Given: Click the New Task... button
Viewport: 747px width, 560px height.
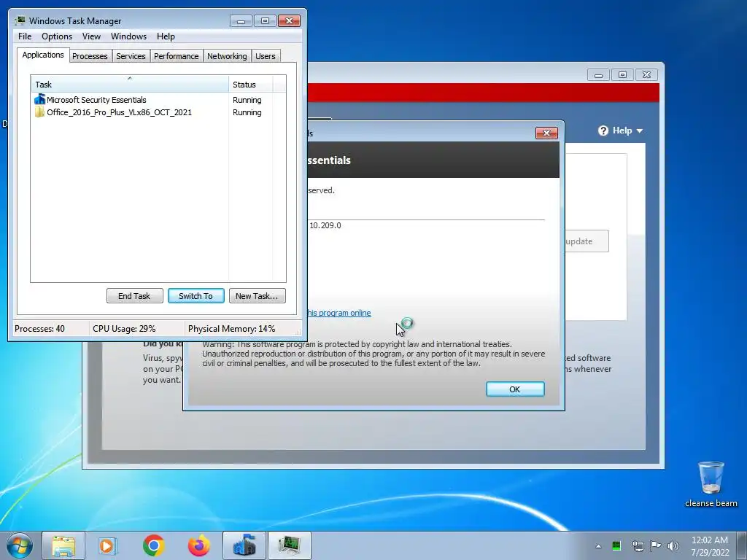Looking at the screenshot, I should pos(257,296).
